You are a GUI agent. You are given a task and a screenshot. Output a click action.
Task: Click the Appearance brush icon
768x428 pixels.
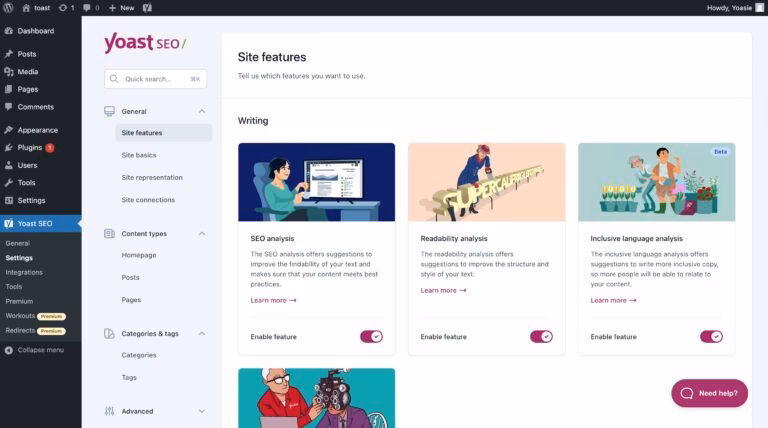9,130
